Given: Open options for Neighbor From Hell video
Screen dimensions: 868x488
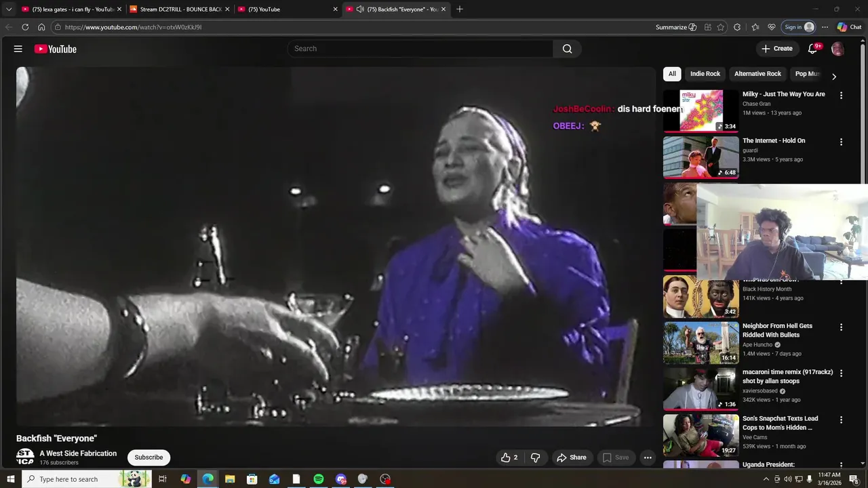Looking at the screenshot, I should [841, 327].
